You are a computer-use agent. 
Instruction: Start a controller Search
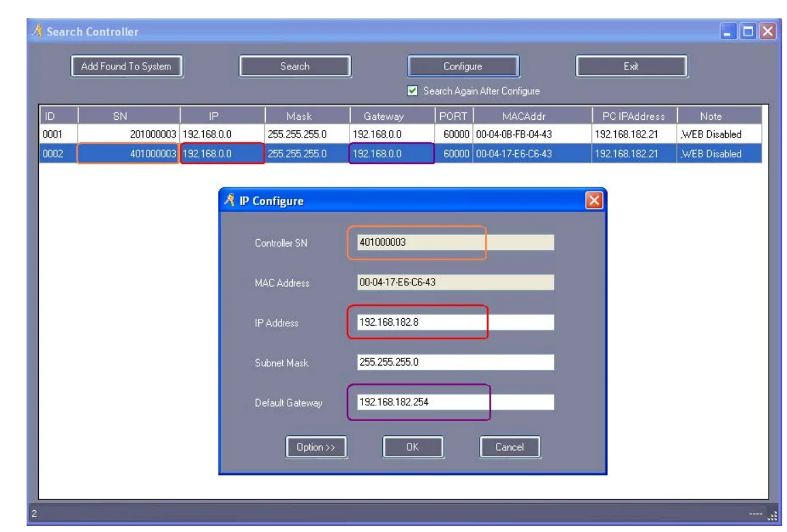coord(294,66)
